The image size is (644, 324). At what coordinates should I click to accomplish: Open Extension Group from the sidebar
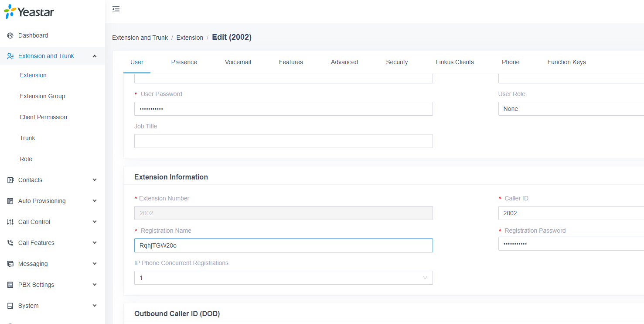42,96
